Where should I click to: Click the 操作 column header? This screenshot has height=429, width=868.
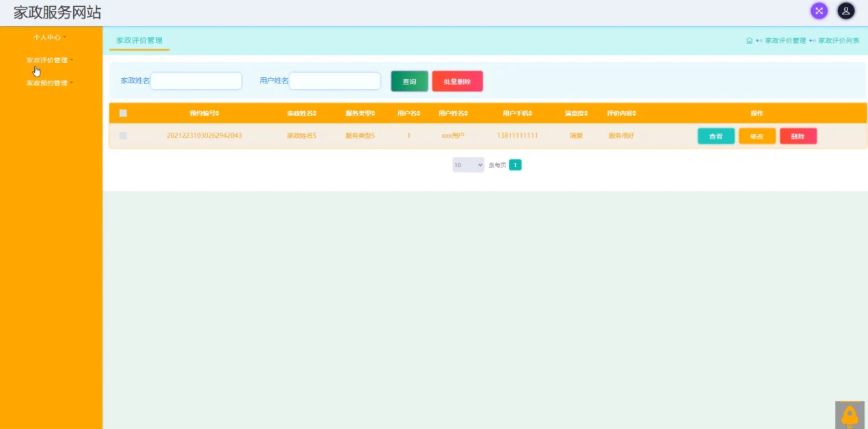[757, 114]
